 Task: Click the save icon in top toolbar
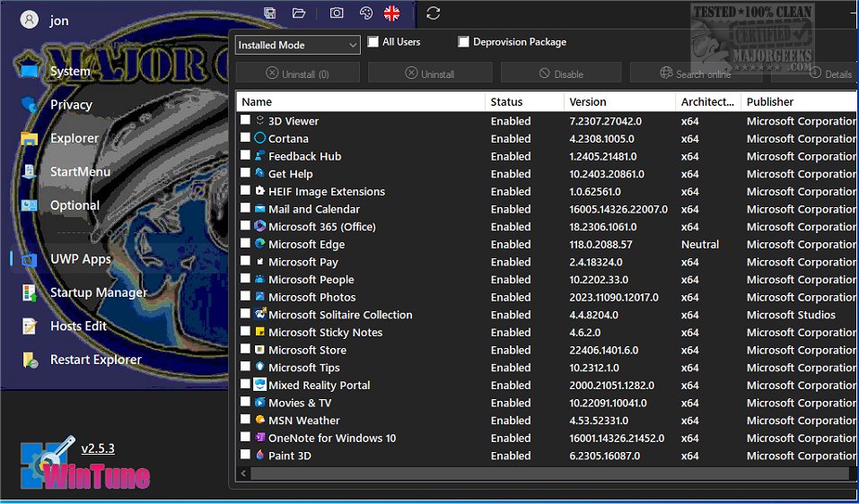[269, 13]
